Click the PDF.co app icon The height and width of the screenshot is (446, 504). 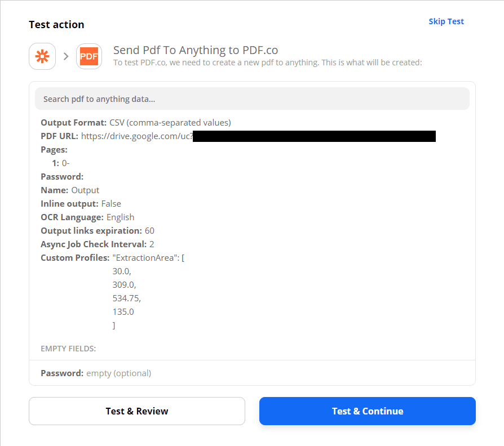89,56
